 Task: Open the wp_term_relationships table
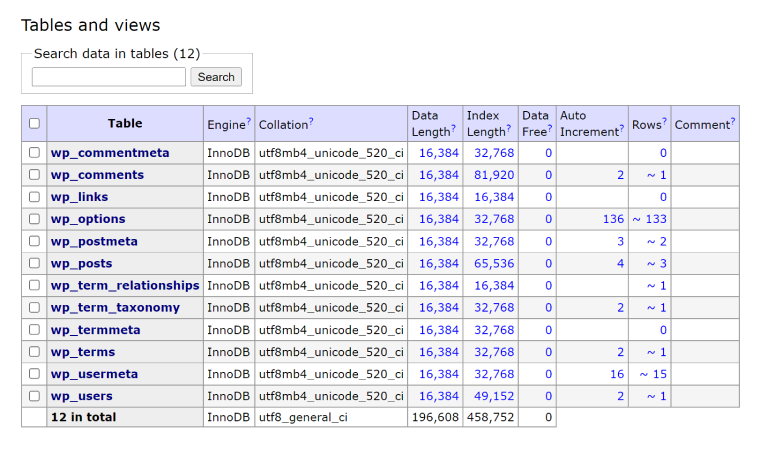click(125, 286)
